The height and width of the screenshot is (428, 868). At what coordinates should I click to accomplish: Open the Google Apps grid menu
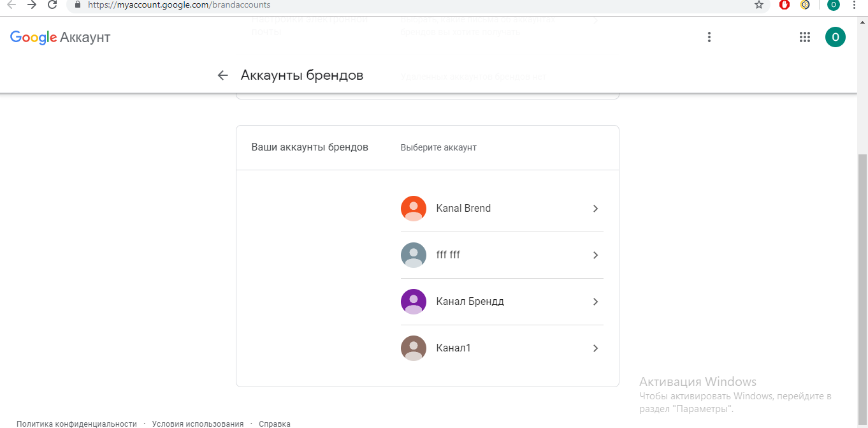tap(805, 37)
